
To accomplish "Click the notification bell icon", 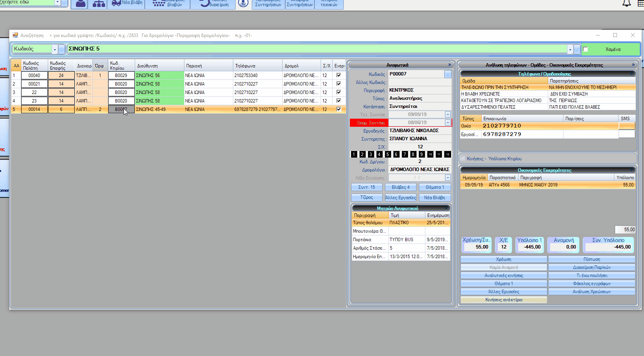I will 627,3.
